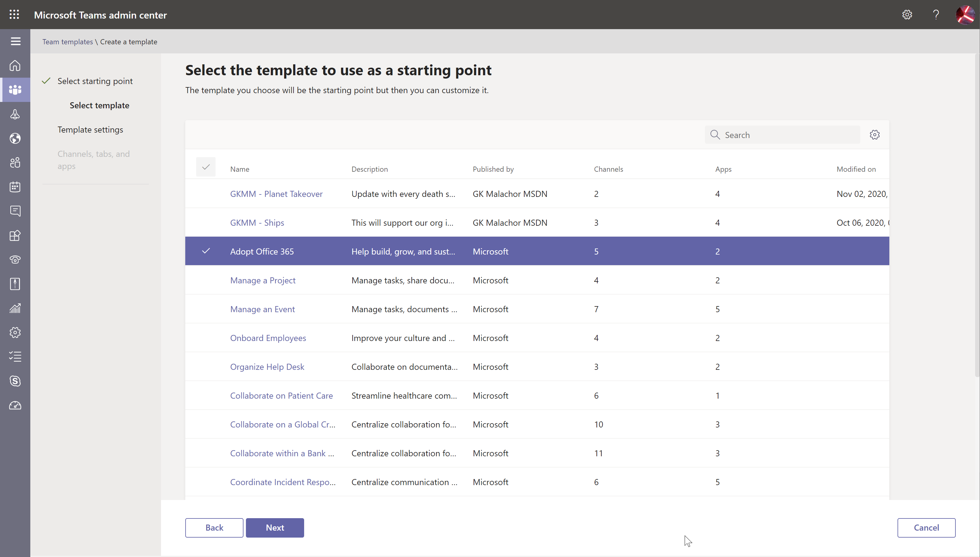Uncheck the Adopt Office 365 row checkmark

click(206, 251)
